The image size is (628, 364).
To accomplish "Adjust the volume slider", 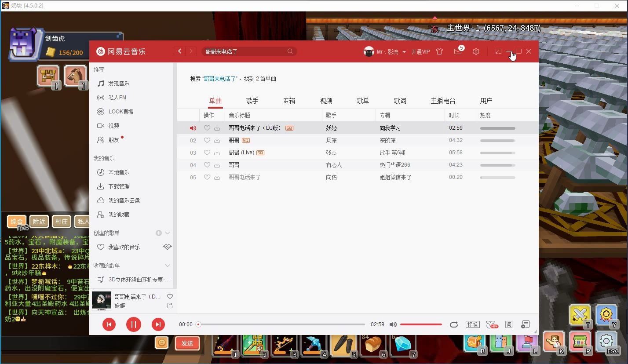I will pyautogui.click(x=421, y=324).
